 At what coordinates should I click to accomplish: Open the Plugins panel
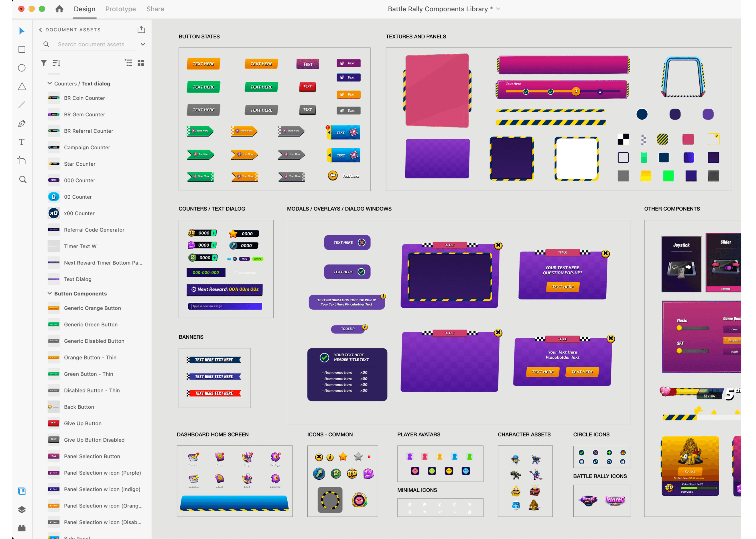22,528
